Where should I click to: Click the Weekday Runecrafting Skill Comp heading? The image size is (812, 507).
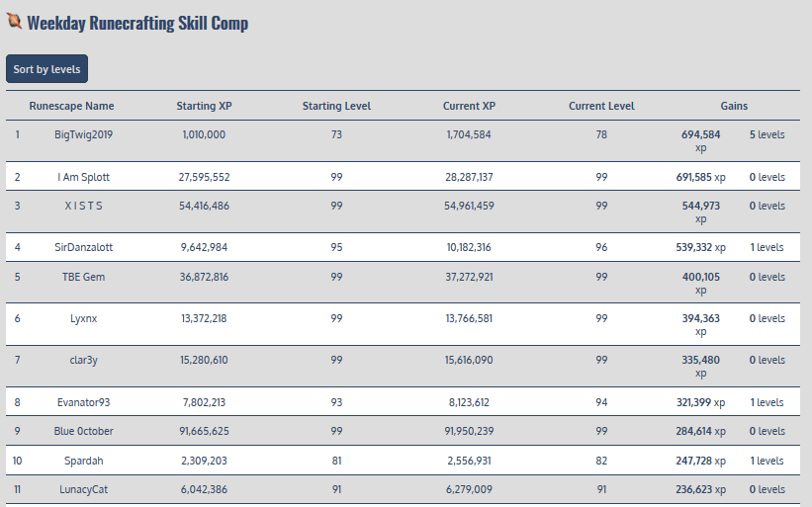pyautogui.click(x=137, y=23)
